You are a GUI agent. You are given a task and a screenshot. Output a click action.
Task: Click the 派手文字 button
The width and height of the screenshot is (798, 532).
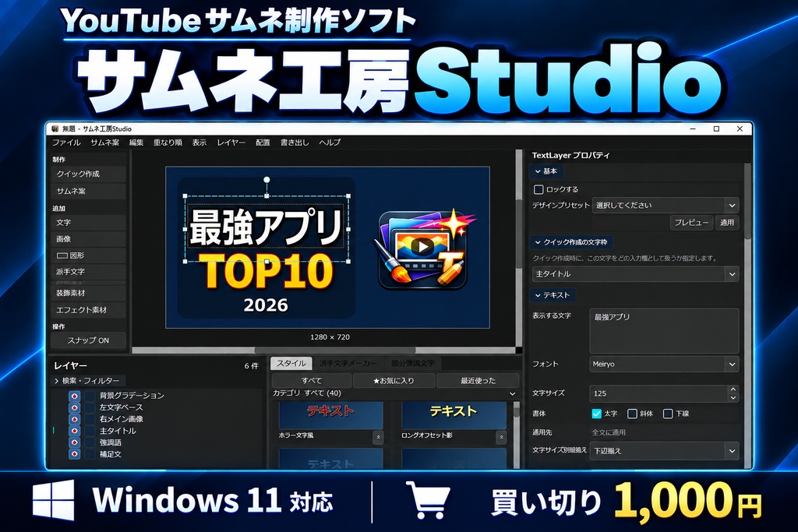coord(88,272)
